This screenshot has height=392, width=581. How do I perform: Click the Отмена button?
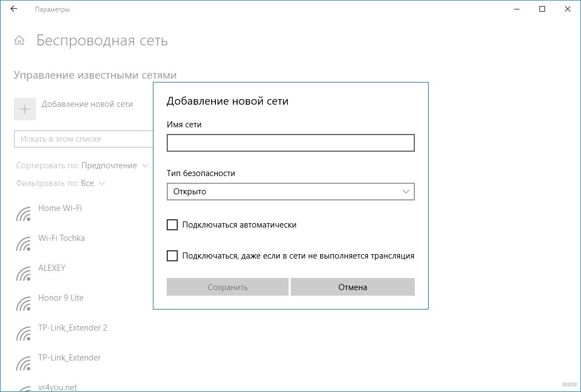[x=353, y=287]
